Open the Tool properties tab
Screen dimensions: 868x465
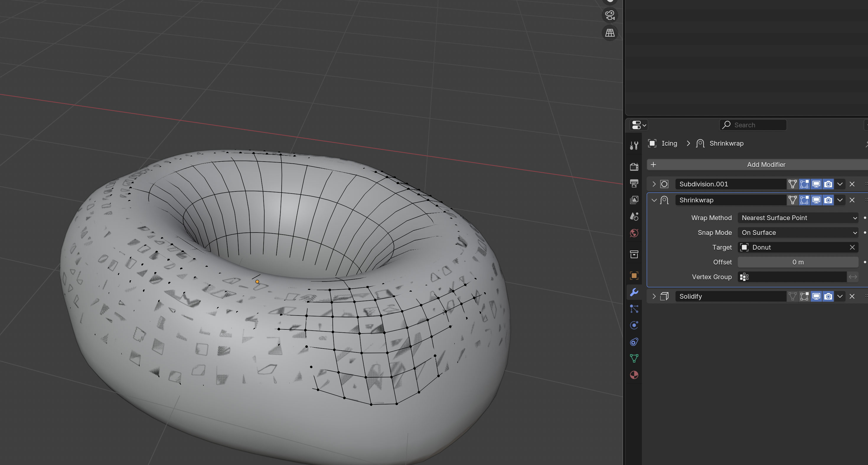pos(634,146)
